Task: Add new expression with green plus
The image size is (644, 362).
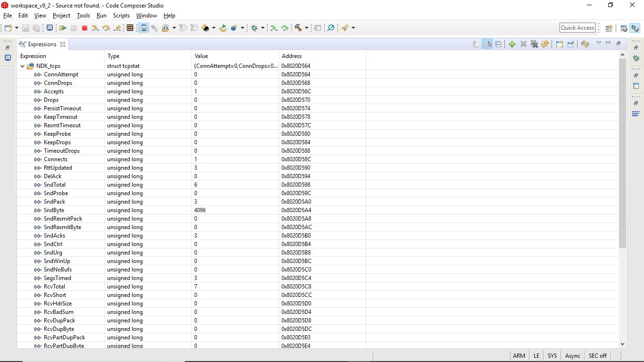Action: point(512,44)
